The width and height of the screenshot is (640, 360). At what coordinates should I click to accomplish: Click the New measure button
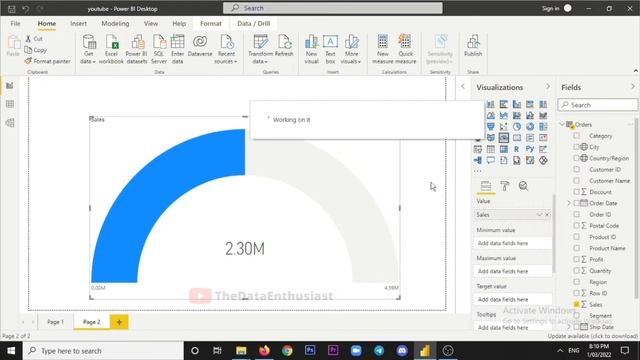[x=383, y=49]
